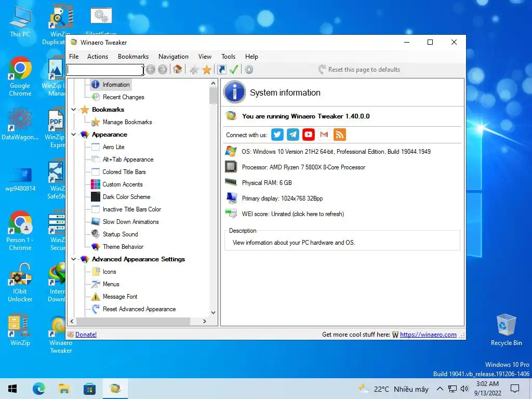The height and width of the screenshot is (399, 532).
Task: Go forward using the toolbar forward arrow
Action: [163, 70]
